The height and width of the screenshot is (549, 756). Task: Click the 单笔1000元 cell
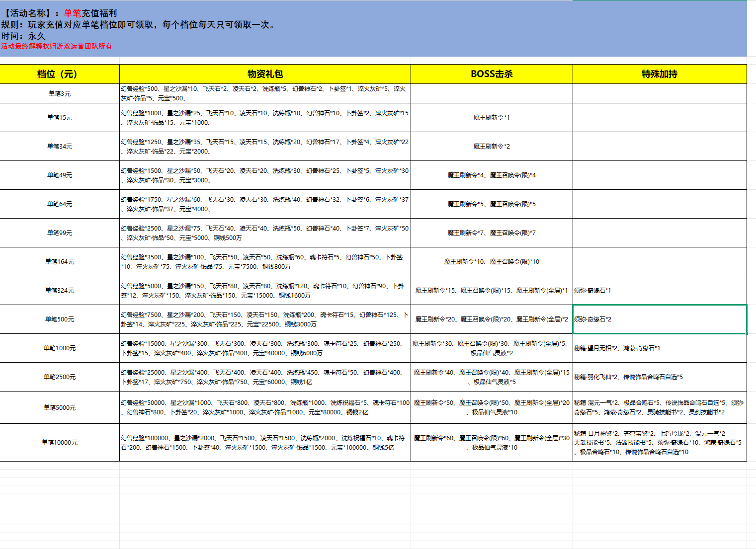click(x=60, y=348)
